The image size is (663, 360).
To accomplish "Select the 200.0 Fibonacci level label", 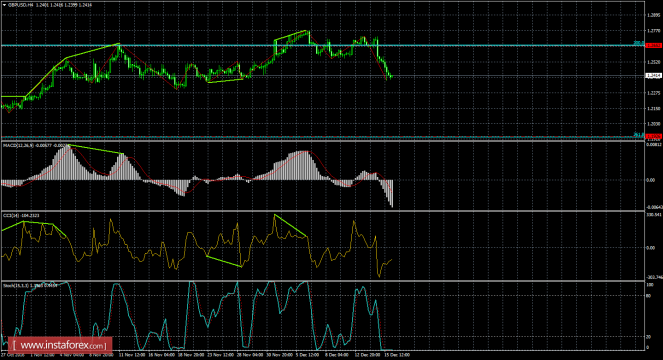I will pyautogui.click(x=638, y=43).
